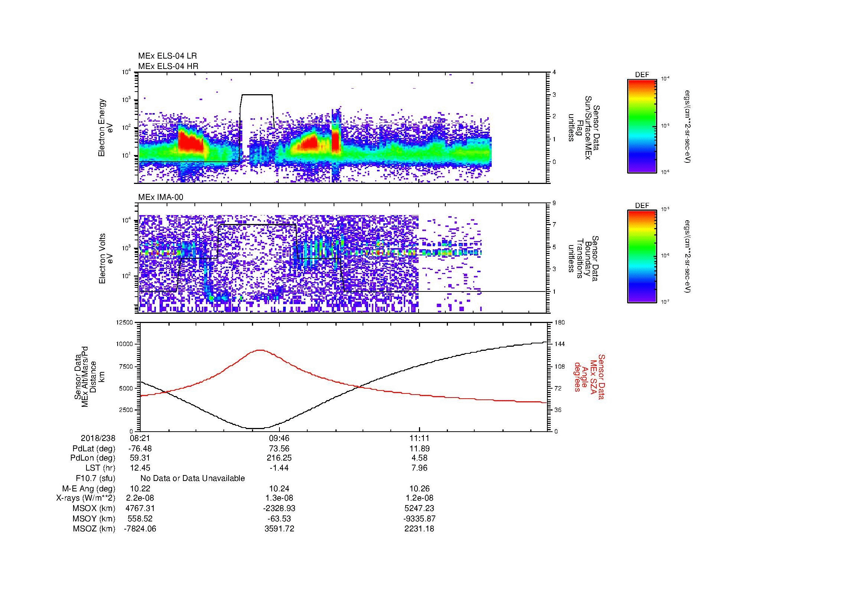Click the minimum of the black altitude curve
The image size is (868, 613).
click(256, 428)
